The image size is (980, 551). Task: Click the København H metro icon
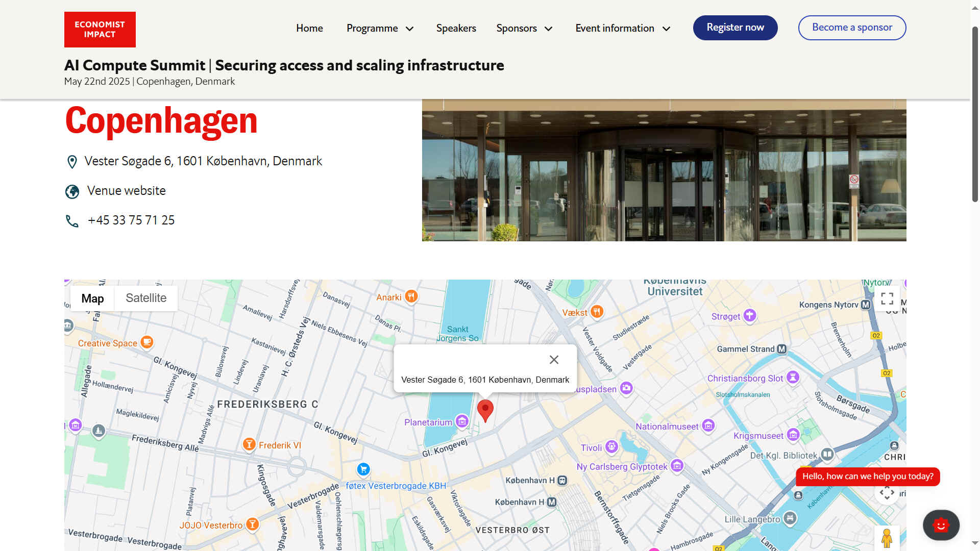coord(552,502)
